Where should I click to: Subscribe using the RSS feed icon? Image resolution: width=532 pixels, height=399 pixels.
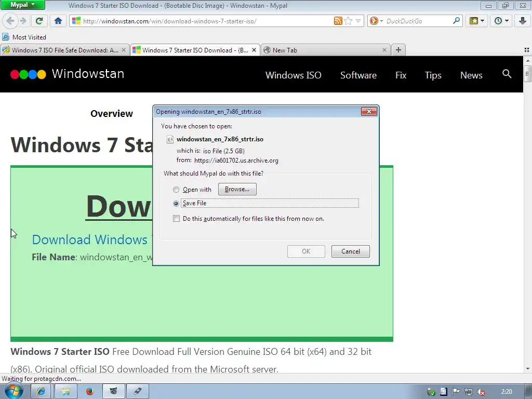(x=338, y=21)
